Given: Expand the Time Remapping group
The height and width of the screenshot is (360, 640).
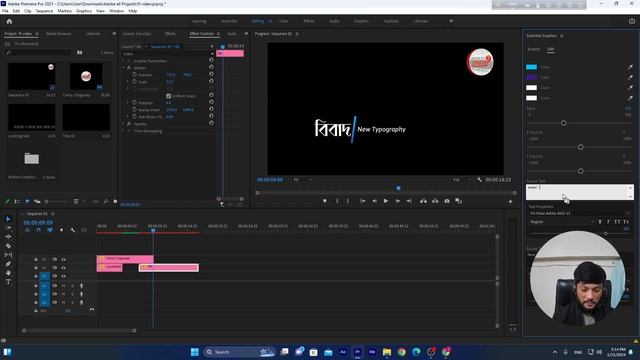Looking at the screenshot, I should [124, 131].
